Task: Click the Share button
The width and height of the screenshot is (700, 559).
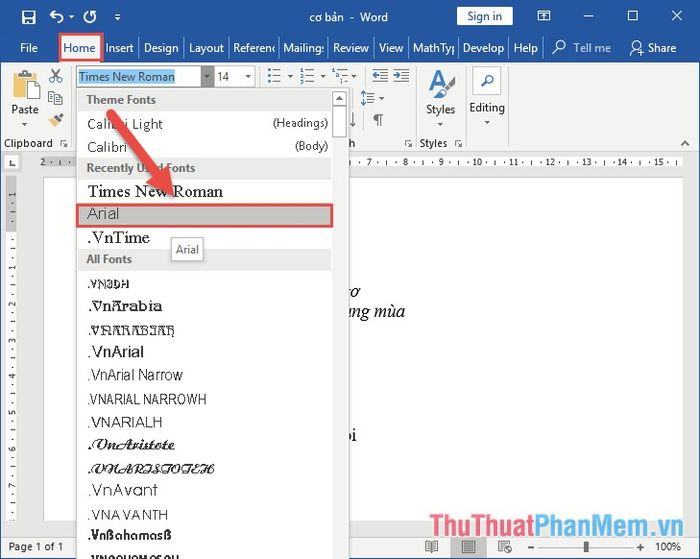Action: point(653,48)
